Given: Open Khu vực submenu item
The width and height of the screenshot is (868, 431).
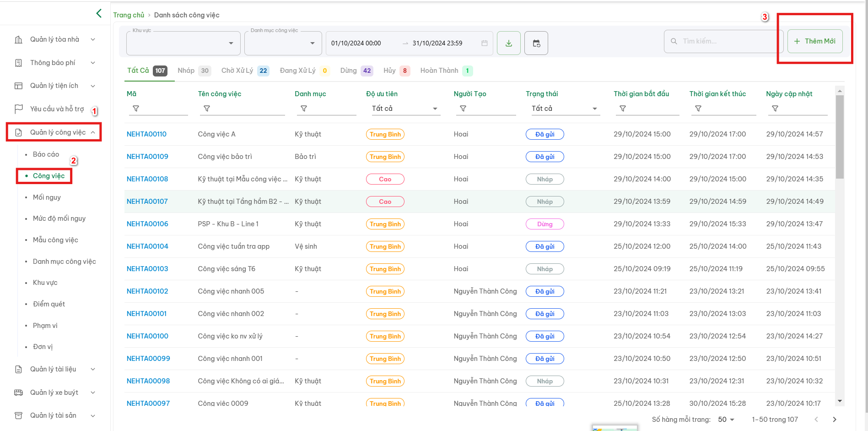Looking at the screenshot, I should (x=45, y=283).
